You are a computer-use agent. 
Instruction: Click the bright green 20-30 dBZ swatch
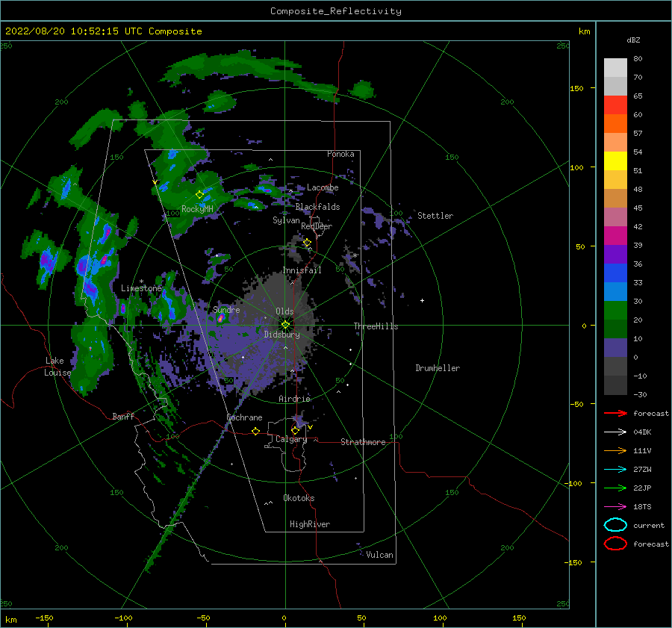[615, 311]
